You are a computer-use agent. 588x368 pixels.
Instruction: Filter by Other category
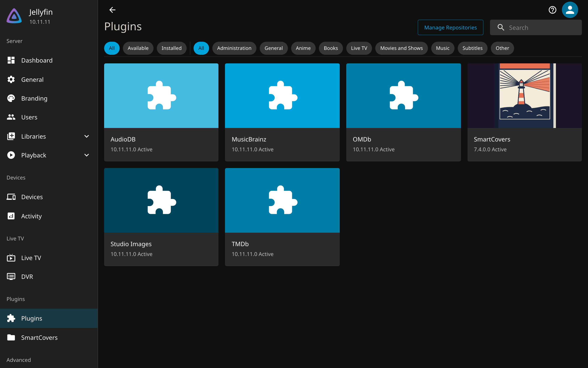(x=502, y=48)
